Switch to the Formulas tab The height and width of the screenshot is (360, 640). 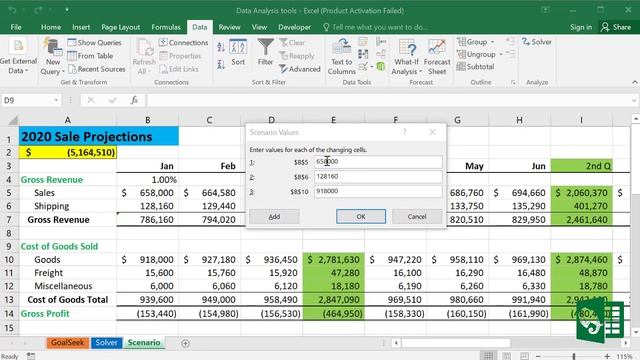coord(166,27)
